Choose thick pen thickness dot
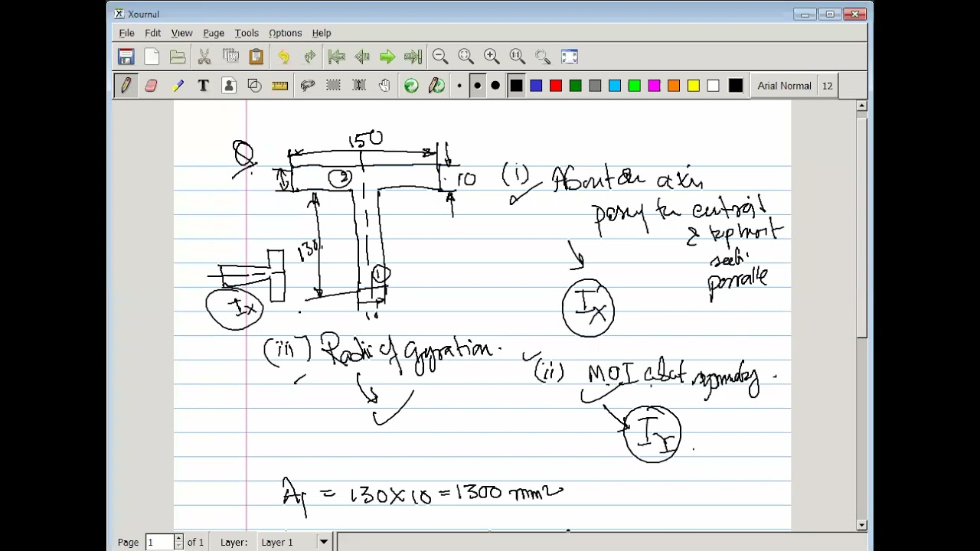This screenshot has width=980, height=551. [x=495, y=86]
